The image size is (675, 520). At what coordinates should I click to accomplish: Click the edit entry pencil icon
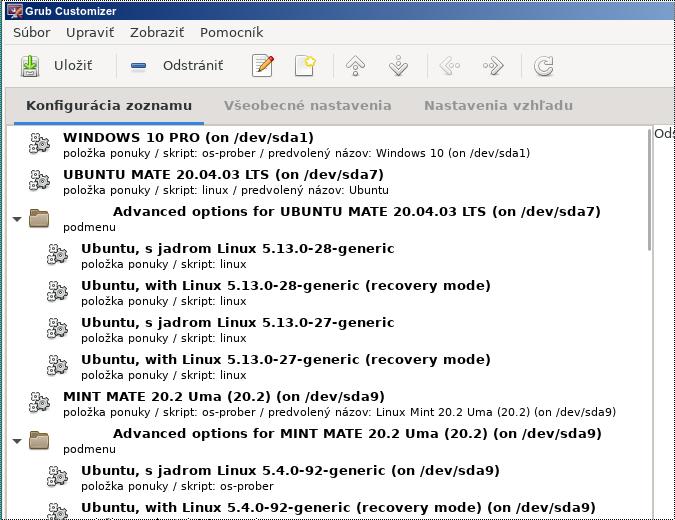pyautogui.click(x=263, y=66)
